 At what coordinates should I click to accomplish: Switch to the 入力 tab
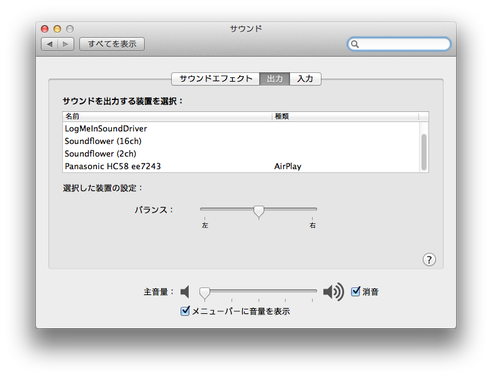point(305,79)
